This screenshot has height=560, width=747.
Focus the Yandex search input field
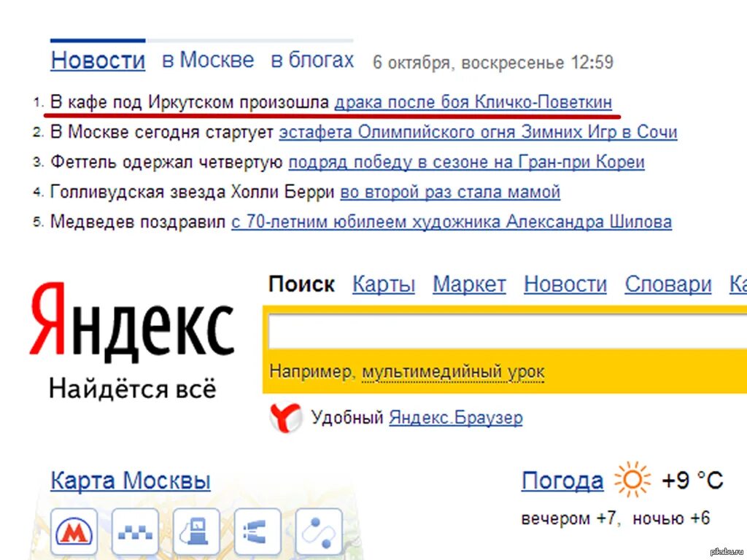click(x=508, y=332)
